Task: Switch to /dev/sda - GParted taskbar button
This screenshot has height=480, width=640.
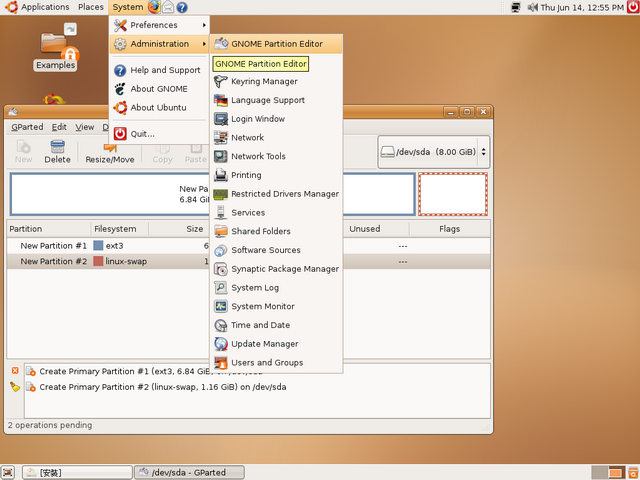Action: (190, 472)
